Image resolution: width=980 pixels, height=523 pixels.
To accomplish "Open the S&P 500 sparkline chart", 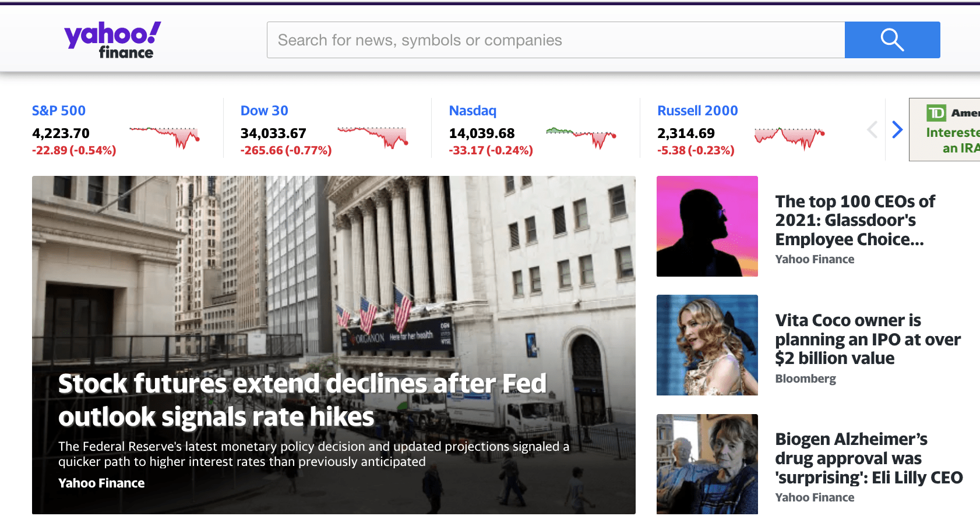I will (x=164, y=137).
